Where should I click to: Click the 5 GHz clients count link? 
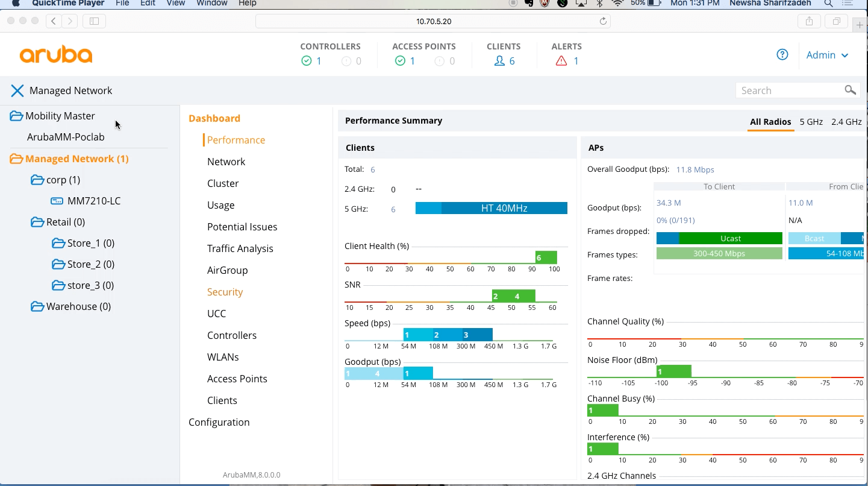pyautogui.click(x=393, y=209)
